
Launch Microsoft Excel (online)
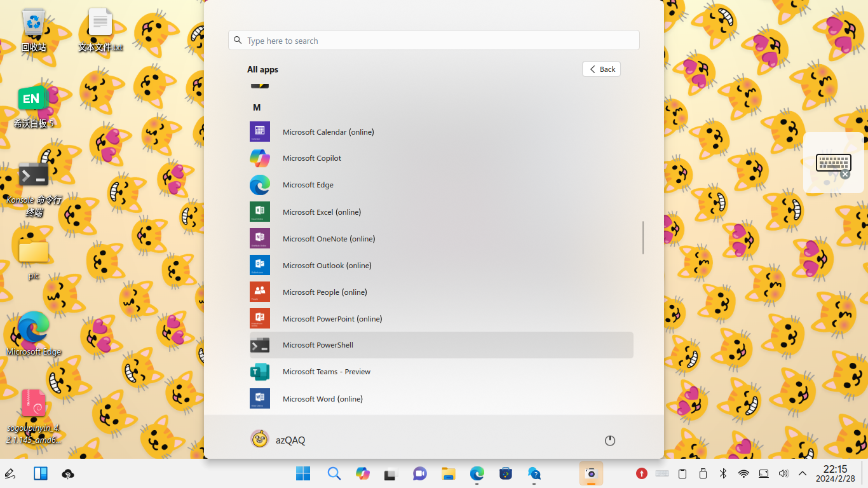pyautogui.click(x=442, y=212)
